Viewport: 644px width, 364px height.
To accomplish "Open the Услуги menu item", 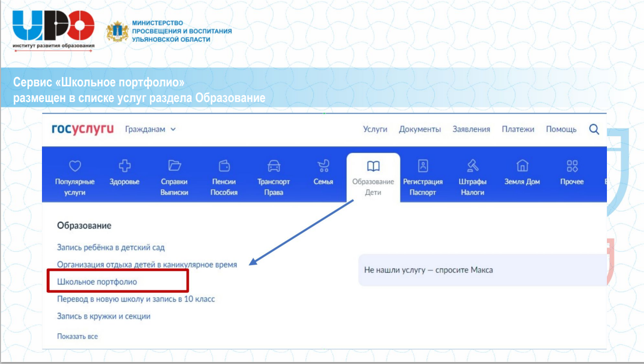I will pyautogui.click(x=375, y=129).
